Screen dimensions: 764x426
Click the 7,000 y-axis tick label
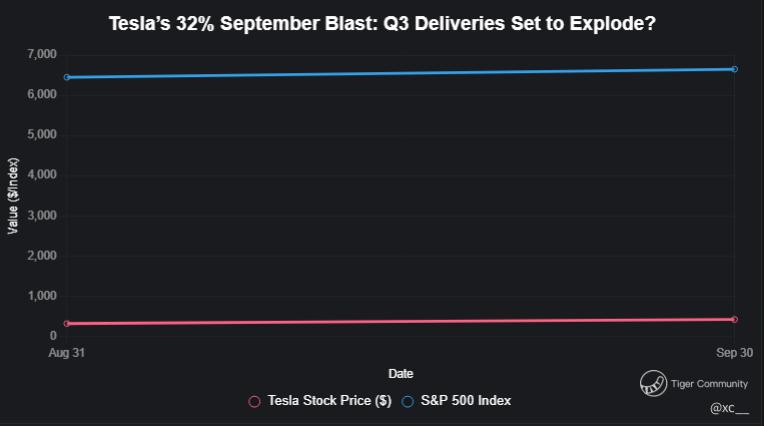[x=41, y=53]
